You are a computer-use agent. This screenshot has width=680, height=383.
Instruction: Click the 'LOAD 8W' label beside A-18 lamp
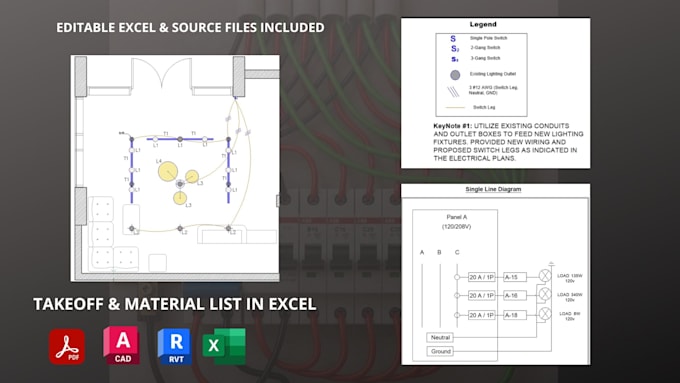point(569,316)
